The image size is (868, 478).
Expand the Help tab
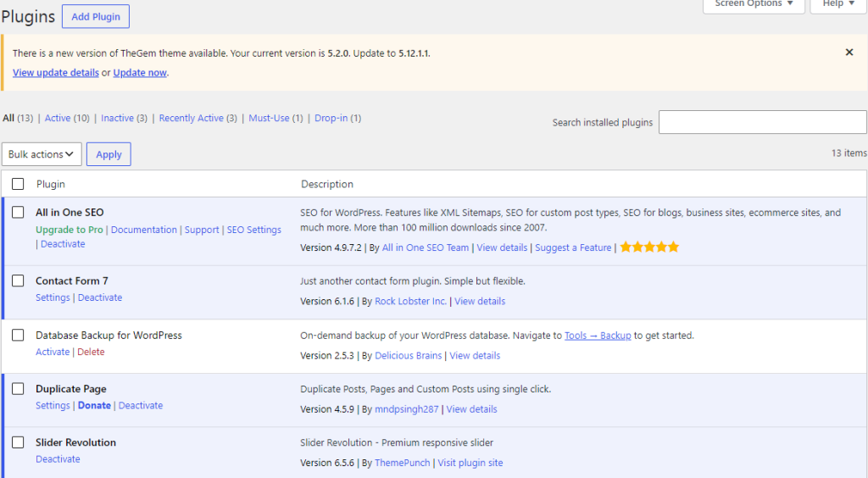[x=838, y=4]
